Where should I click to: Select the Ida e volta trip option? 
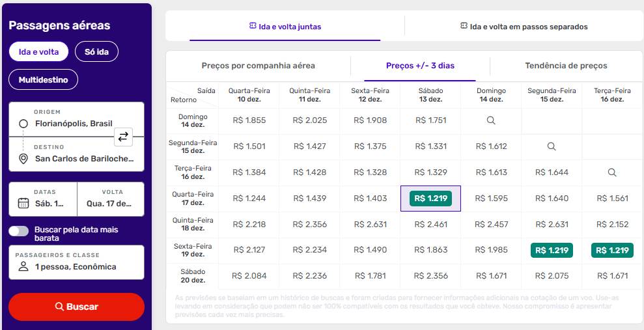pos(38,51)
